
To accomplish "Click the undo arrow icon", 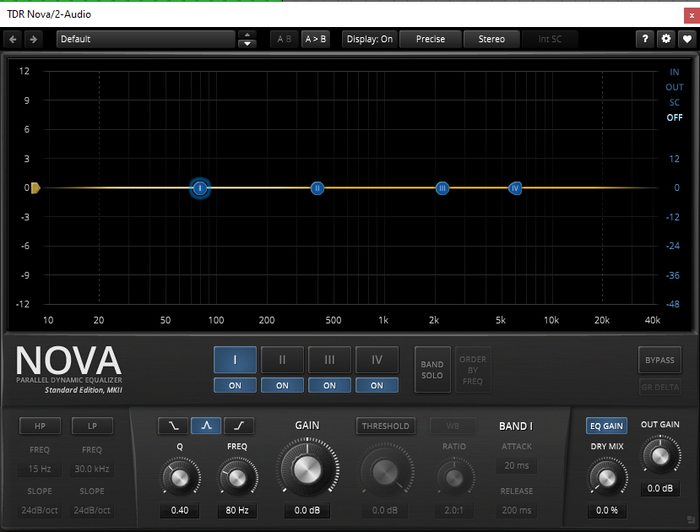I will pos(13,39).
